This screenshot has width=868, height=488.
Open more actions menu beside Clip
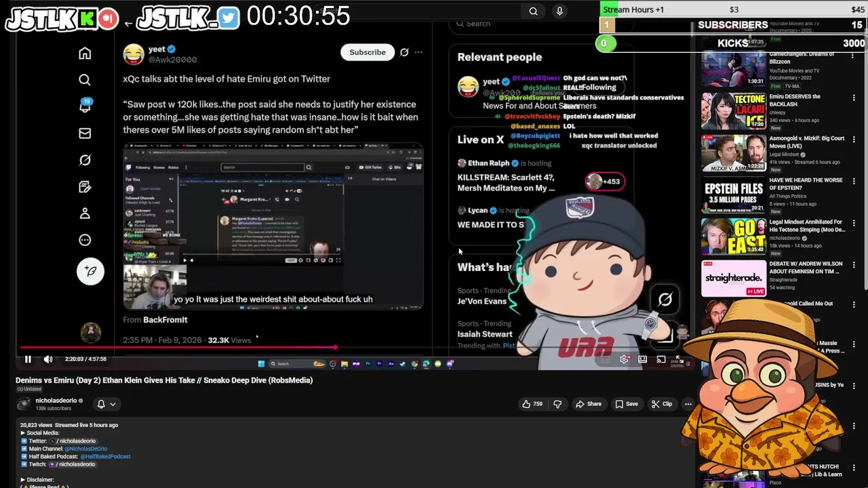point(688,404)
